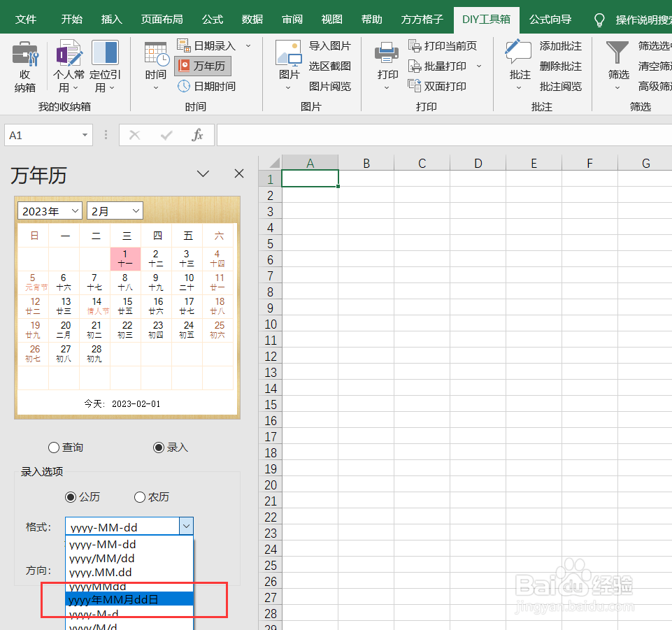672x630 pixels.
Task: Open the 2023年 year dropdown
Action: click(50, 211)
